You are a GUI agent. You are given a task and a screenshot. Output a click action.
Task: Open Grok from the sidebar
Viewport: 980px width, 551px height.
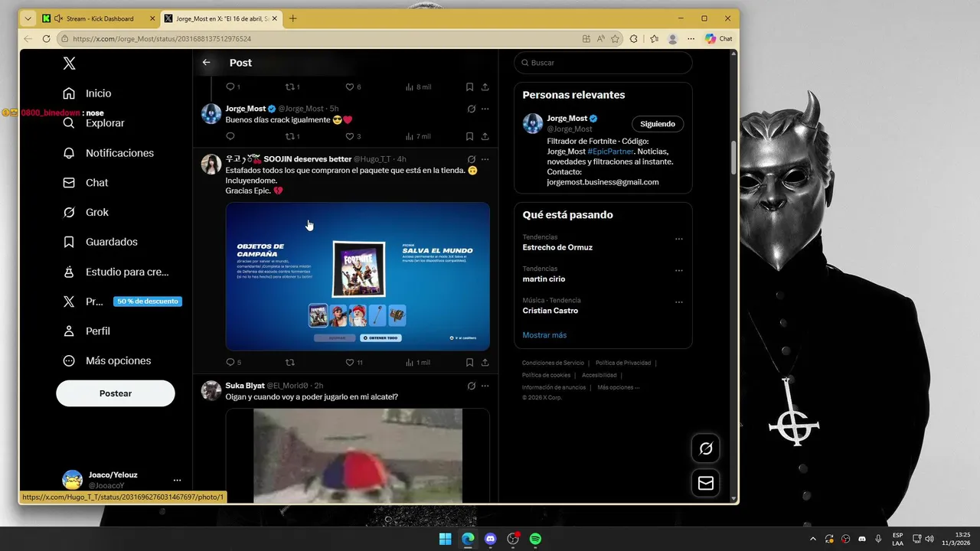click(x=86, y=212)
